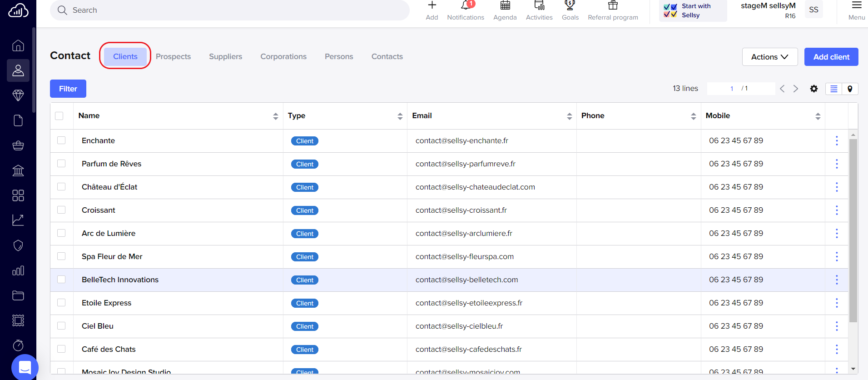Image resolution: width=868 pixels, height=380 pixels.
Task: Open the Parfum de Rêves client
Action: 111,164
